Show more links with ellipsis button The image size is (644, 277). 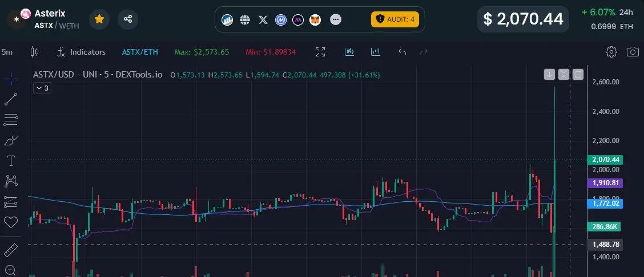336,20
